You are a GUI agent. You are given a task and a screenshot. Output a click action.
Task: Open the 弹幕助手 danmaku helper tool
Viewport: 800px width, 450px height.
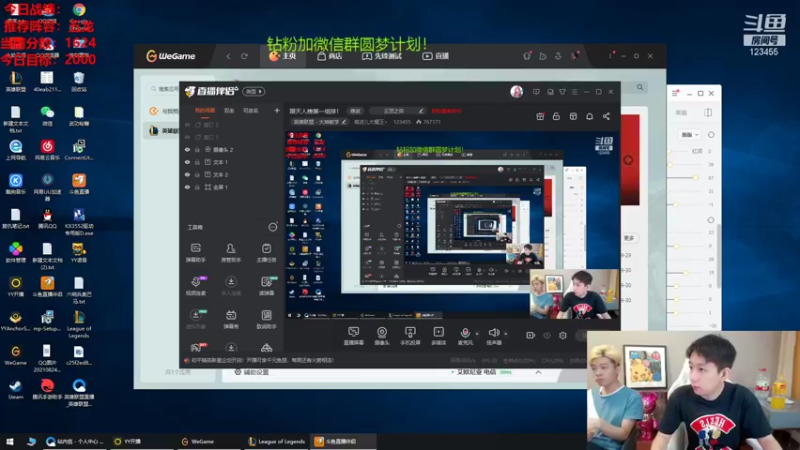pyautogui.click(x=195, y=253)
